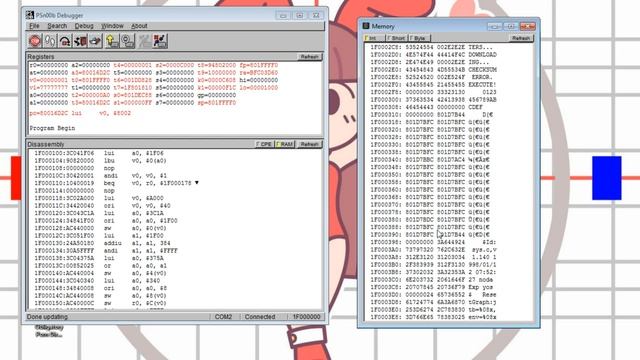Click the PSn00b Debugger title bar app icon
The height and width of the screenshot is (360, 640).
coord(30,15)
